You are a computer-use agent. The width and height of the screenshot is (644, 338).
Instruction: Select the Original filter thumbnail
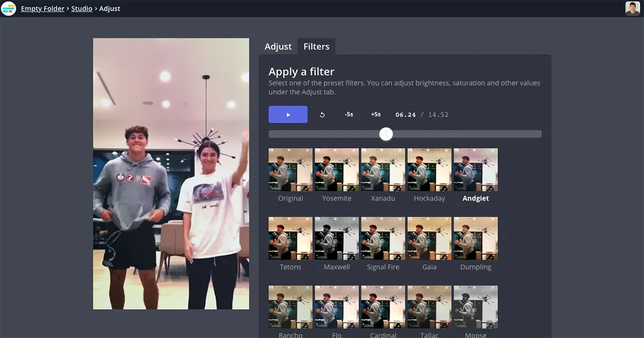point(290,170)
